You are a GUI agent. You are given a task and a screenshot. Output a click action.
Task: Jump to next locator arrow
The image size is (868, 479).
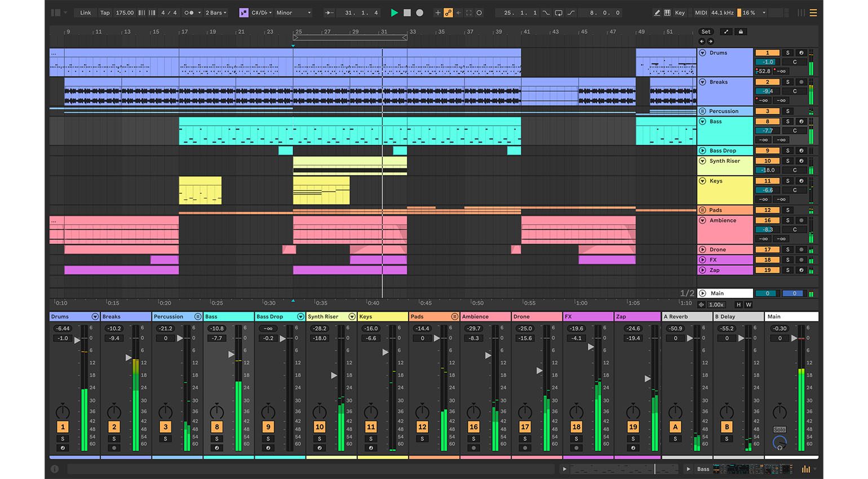710,41
